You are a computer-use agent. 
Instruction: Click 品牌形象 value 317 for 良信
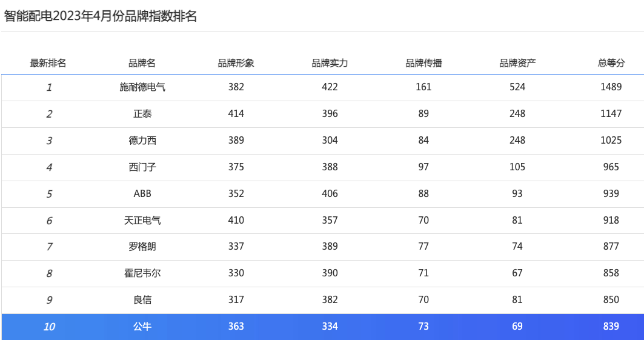(236, 300)
